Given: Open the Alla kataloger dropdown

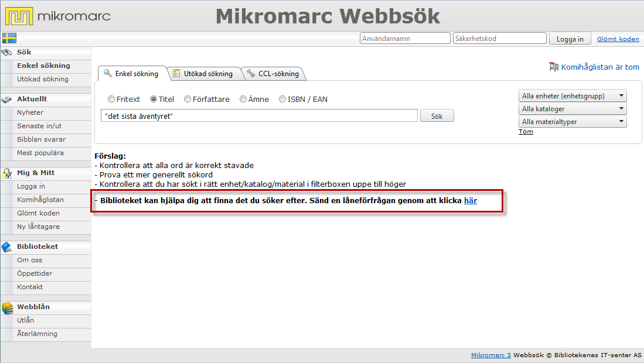Looking at the screenshot, I should 573,109.
